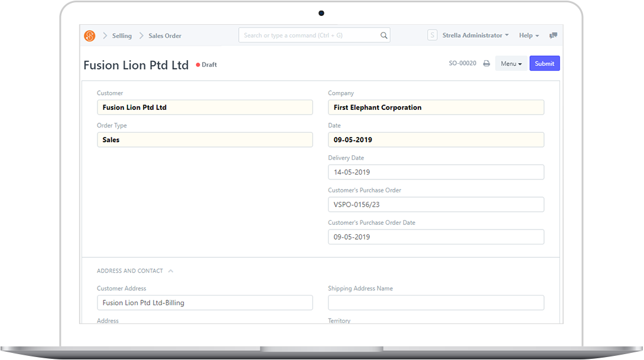Click the empty Shipping Address Name field
The image size is (644, 360).
tap(435, 302)
